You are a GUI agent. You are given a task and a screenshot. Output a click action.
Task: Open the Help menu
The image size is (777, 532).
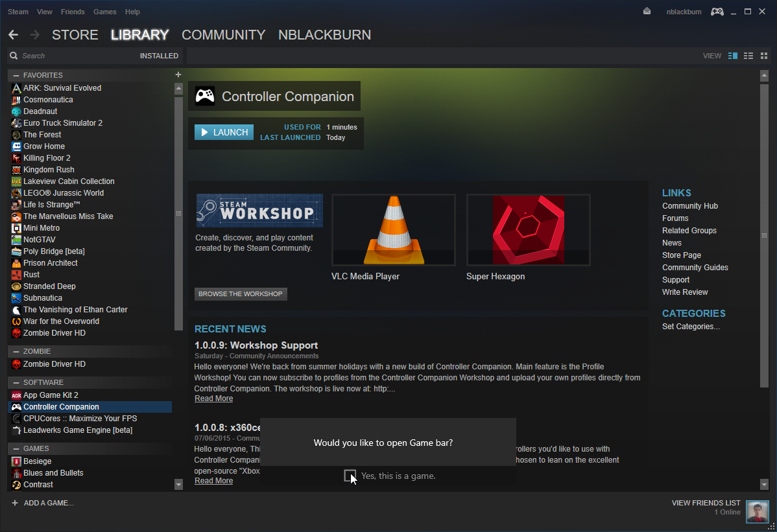pos(132,12)
